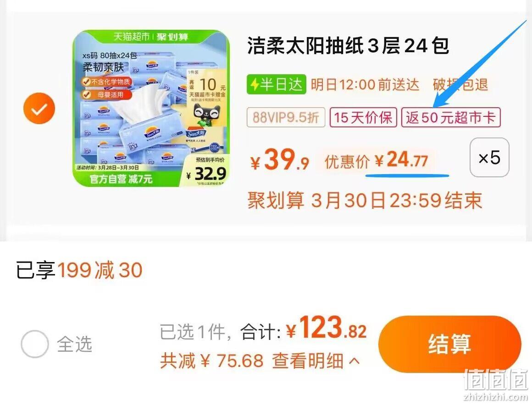Tap the 天猫超市 聚划算 banner on thumbnail
The image size is (532, 405).
(151, 37)
